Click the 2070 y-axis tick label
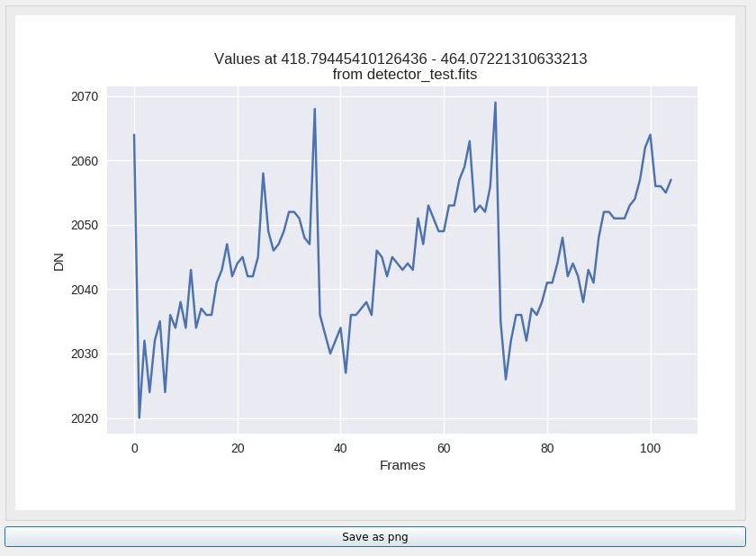756x556 pixels. 85,96
